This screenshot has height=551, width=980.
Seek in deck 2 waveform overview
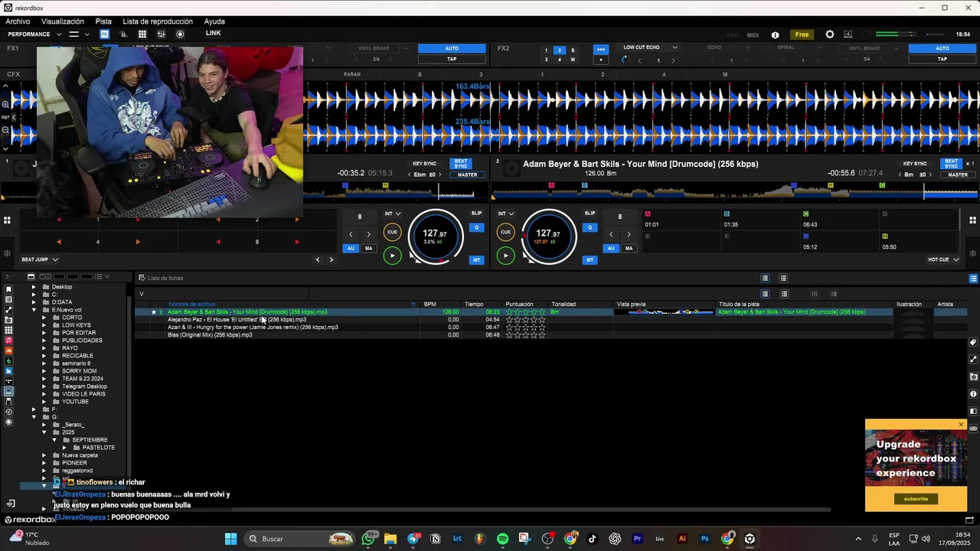735,191
